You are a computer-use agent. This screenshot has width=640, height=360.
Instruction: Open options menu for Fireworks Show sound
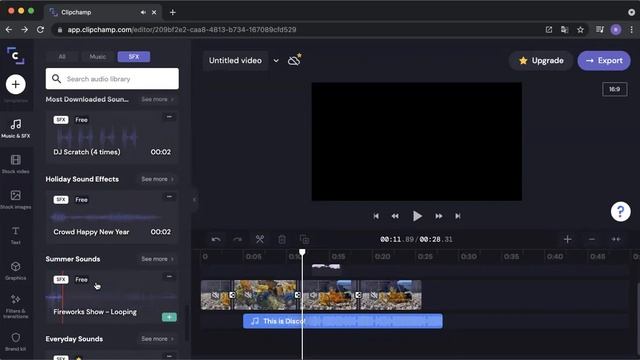169,277
